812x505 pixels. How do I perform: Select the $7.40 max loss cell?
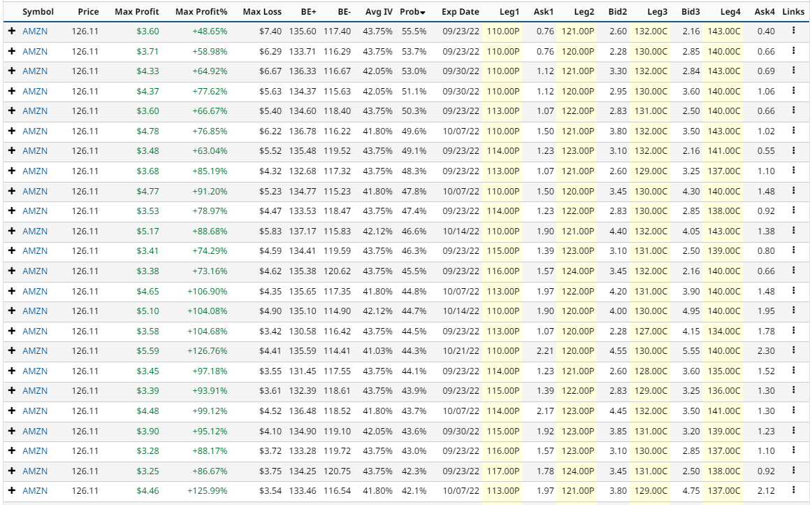tap(270, 31)
